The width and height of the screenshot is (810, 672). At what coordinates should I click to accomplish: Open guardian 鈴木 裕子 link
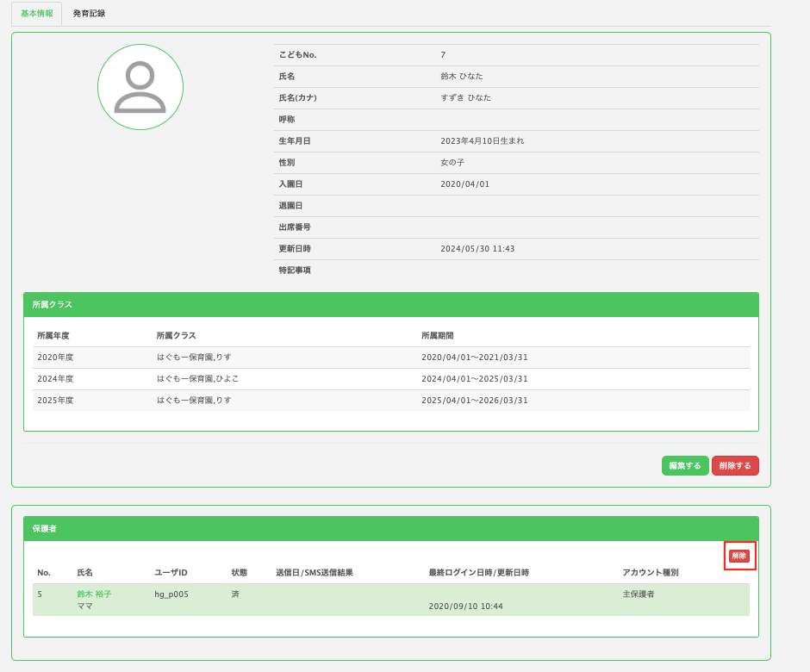coord(94,594)
